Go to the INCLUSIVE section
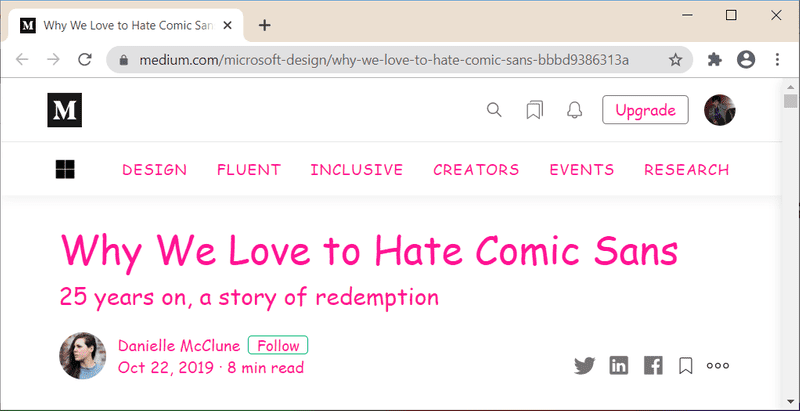 (x=357, y=170)
